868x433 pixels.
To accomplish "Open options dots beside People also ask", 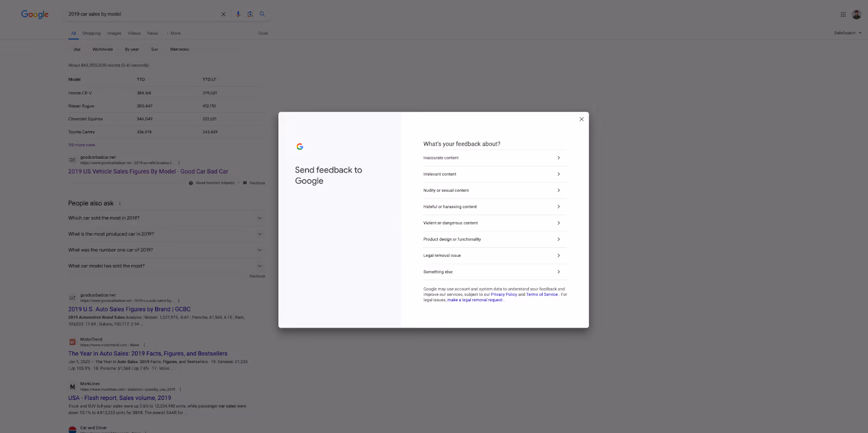I will pos(120,203).
